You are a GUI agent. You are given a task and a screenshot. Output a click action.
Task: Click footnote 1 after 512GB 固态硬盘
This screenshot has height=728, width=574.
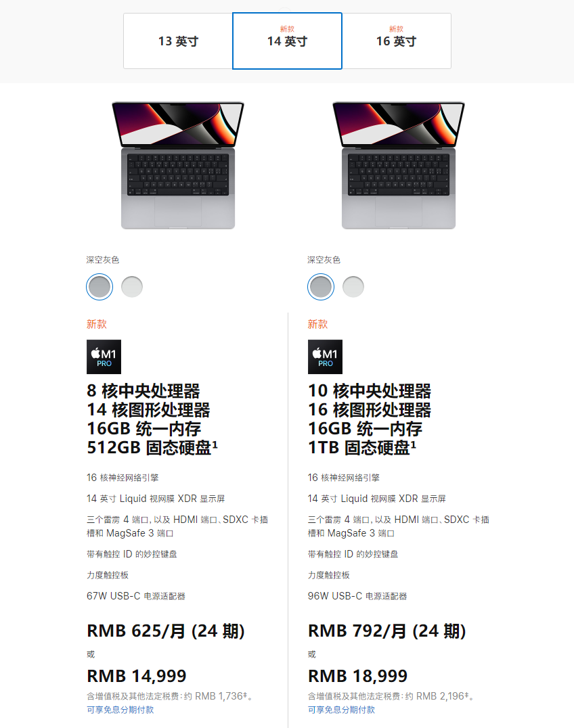pos(215,445)
